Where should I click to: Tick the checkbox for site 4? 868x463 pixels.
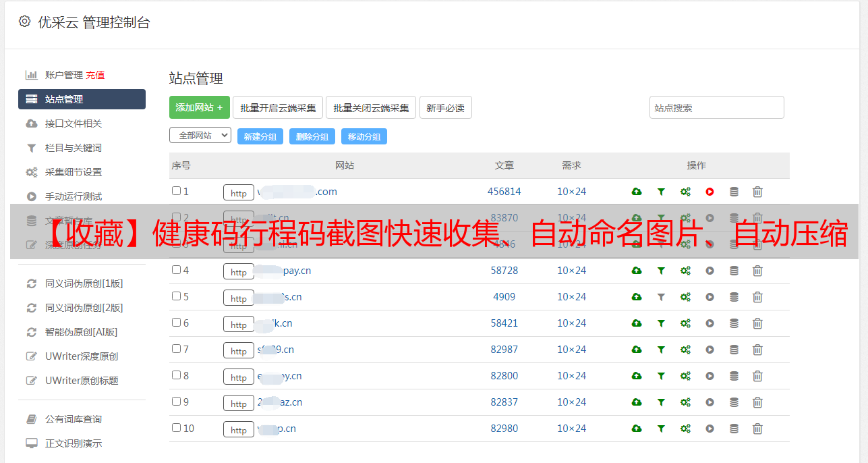[176, 270]
